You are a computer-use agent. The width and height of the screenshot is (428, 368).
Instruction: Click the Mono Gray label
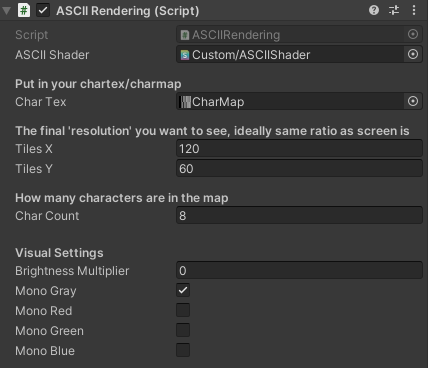click(46, 291)
